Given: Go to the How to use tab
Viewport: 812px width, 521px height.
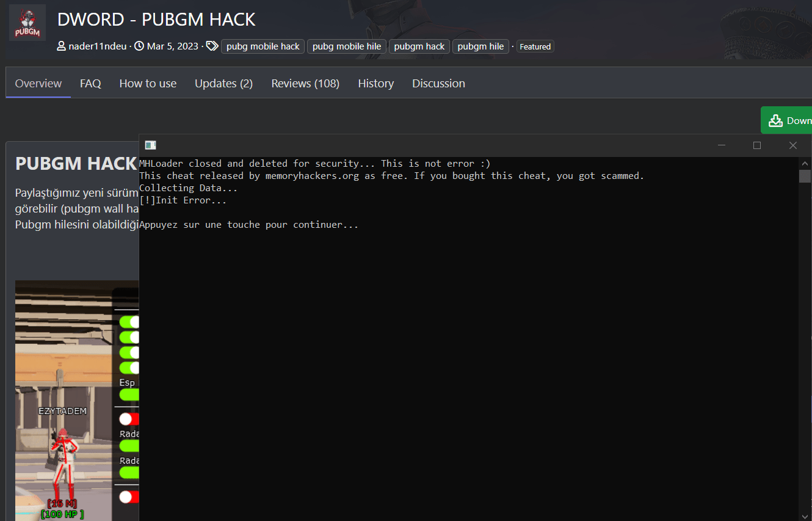Looking at the screenshot, I should pyautogui.click(x=148, y=83).
